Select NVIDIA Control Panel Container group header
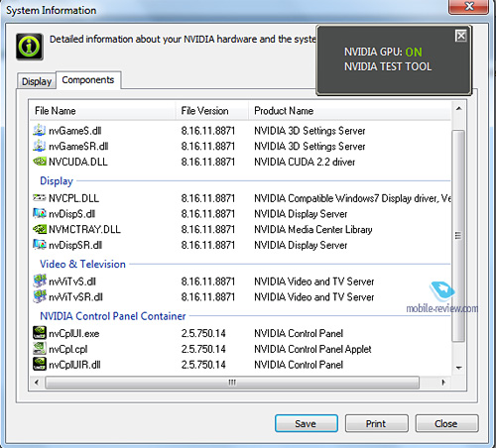 click(113, 316)
